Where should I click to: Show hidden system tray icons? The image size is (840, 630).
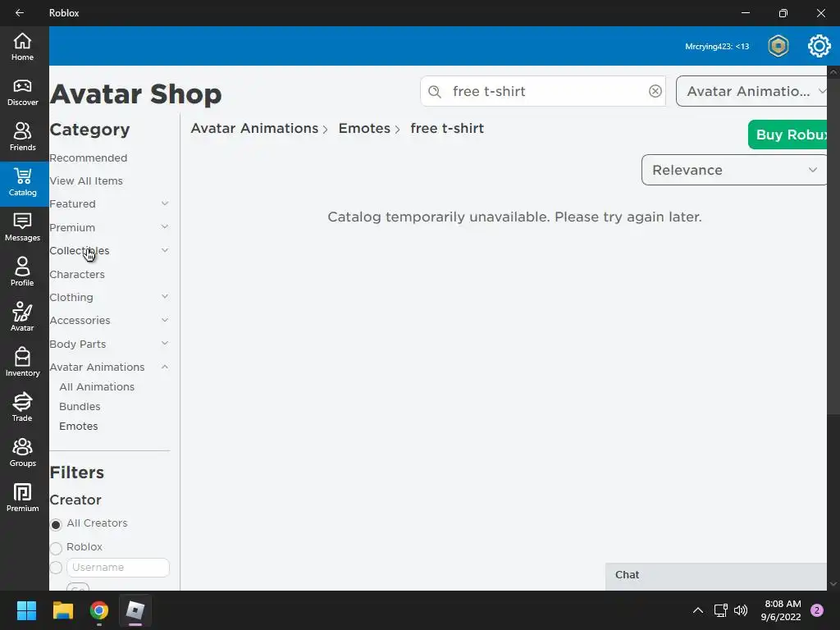click(x=697, y=610)
